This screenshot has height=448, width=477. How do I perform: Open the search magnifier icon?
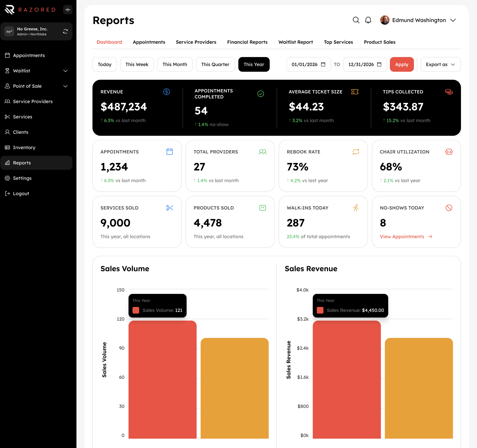356,20
